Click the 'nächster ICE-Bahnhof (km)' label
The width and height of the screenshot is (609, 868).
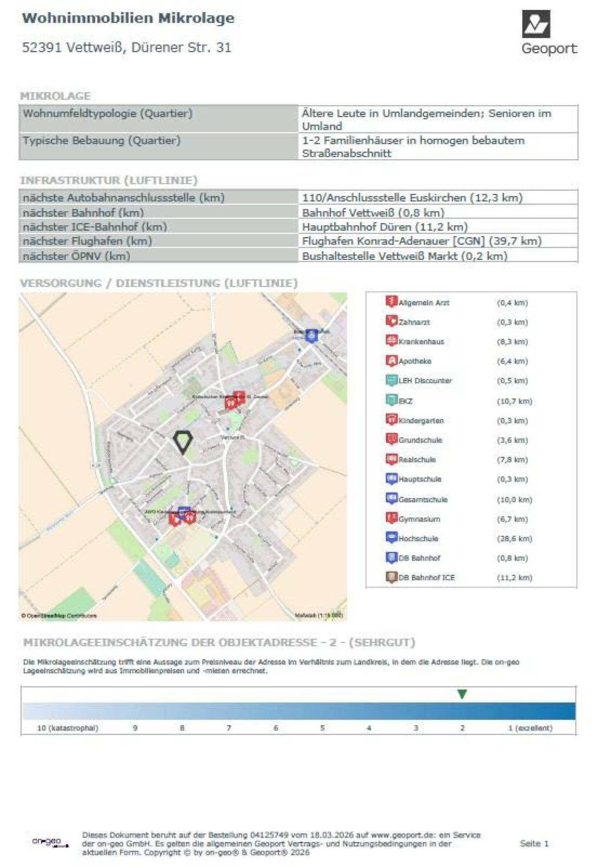click(x=95, y=227)
